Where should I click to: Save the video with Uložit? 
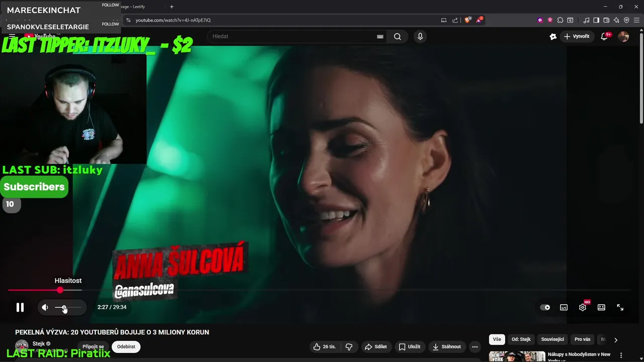coord(410,346)
